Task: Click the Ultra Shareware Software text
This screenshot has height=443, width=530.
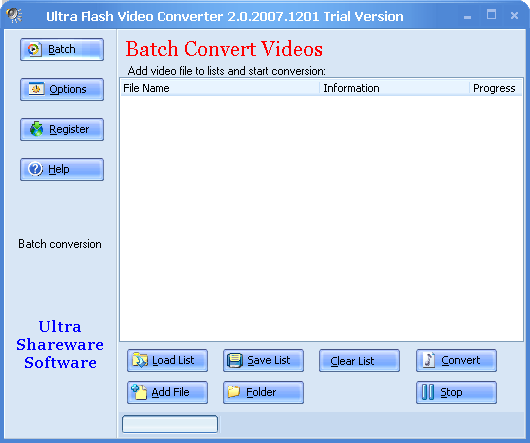Action: tap(60, 344)
